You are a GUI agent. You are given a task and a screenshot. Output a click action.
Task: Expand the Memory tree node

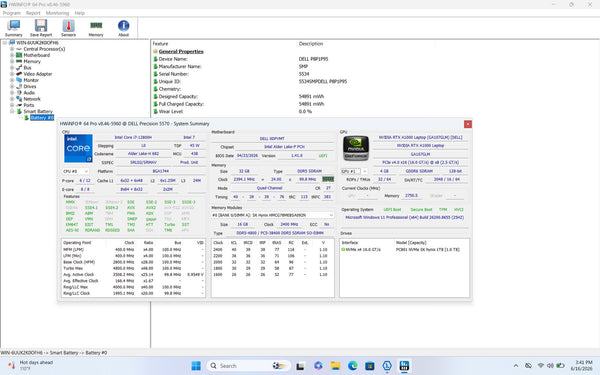[x=11, y=61]
